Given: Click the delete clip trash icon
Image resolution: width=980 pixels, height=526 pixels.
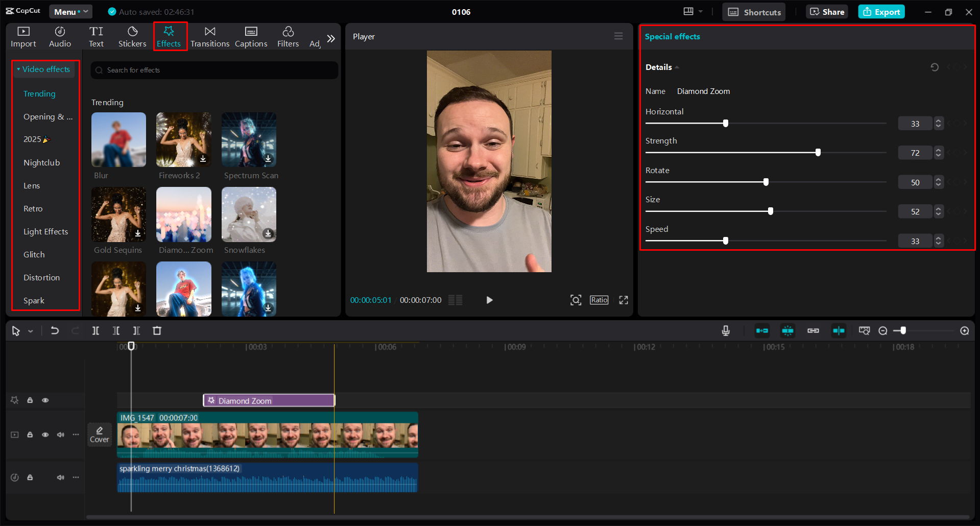Looking at the screenshot, I should [157, 330].
